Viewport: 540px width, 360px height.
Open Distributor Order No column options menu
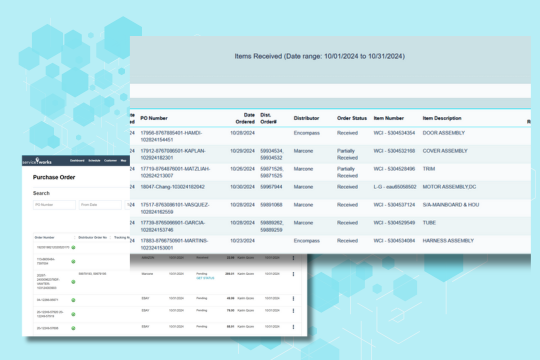pyautogui.click(x=110, y=237)
